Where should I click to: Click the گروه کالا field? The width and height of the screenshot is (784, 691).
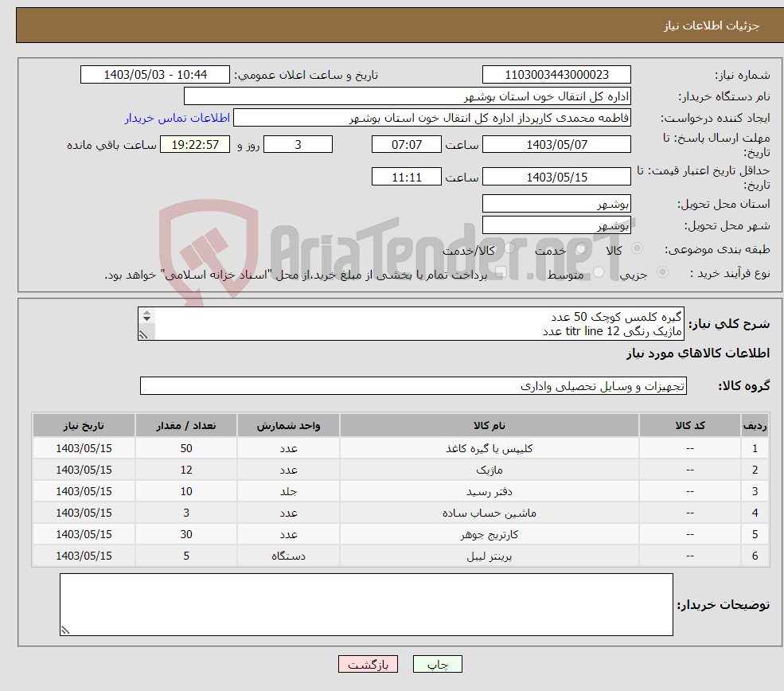pos(414,386)
